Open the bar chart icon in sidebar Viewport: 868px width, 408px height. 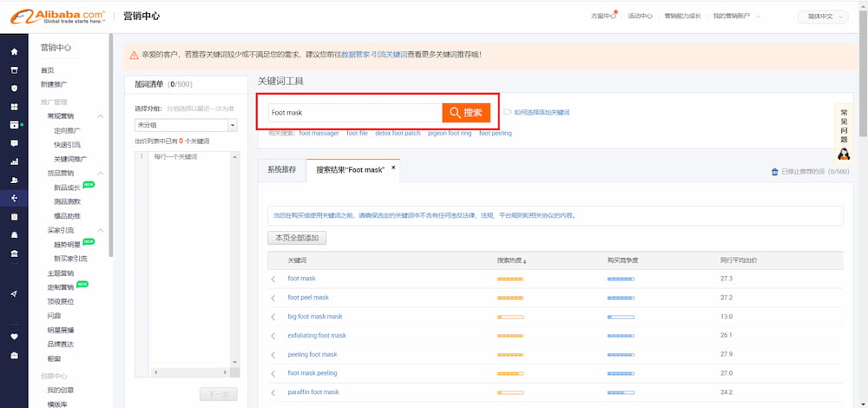point(15,161)
